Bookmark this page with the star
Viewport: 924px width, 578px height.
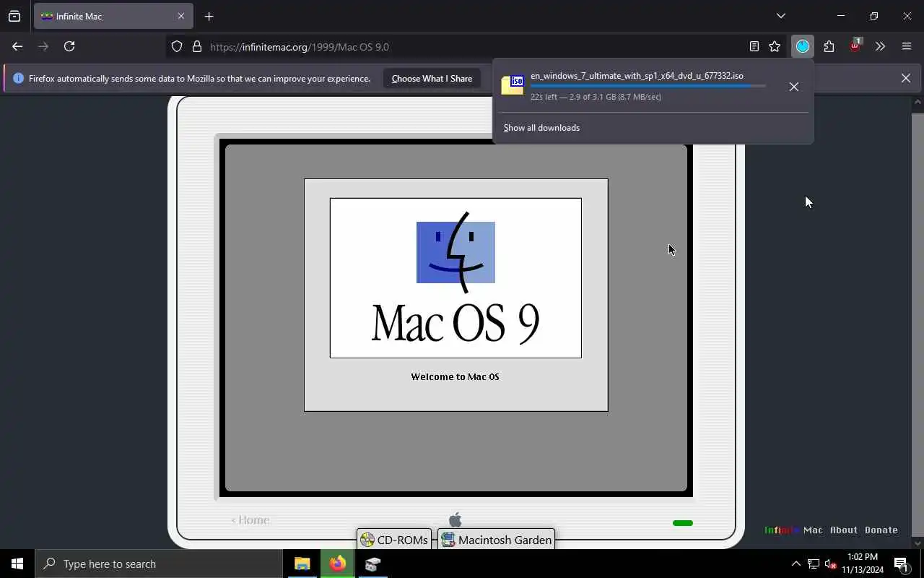point(775,47)
